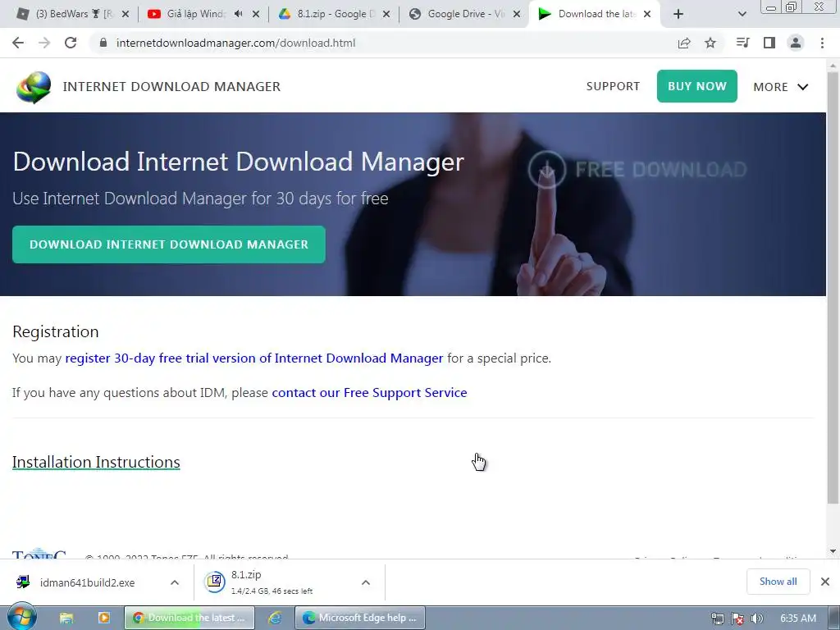This screenshot has height=630, width=840.
Task: Expand the MORE dropdown menu
Action: click(781, 87)
